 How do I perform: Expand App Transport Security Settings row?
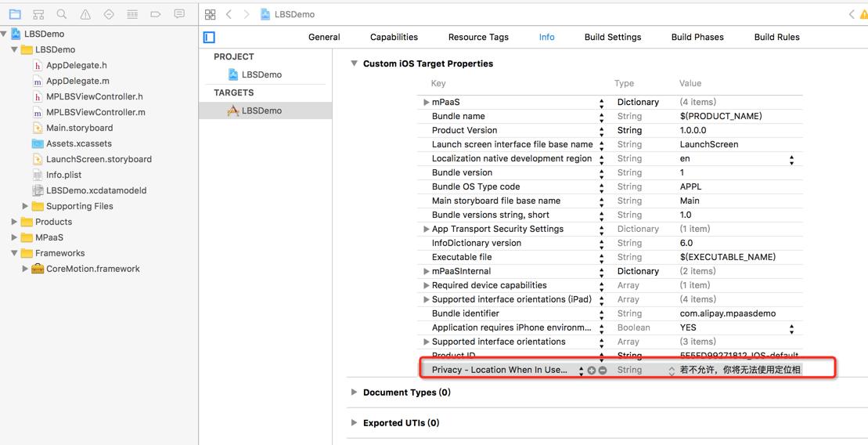[427, 229]
